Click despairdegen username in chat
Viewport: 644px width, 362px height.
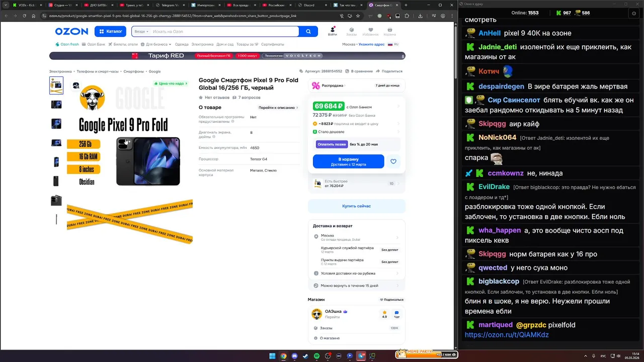pyautogui.click(x=501, y=86)
